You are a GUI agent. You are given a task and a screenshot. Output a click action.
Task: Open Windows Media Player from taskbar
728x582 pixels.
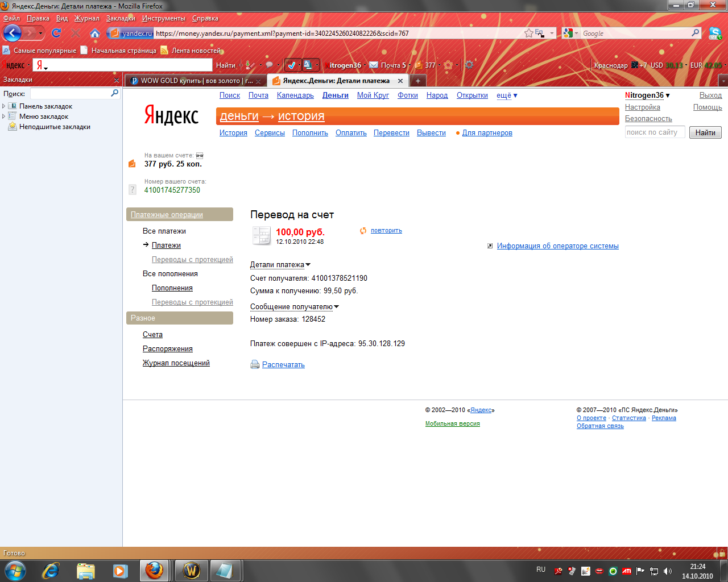[x=120, y=571]
